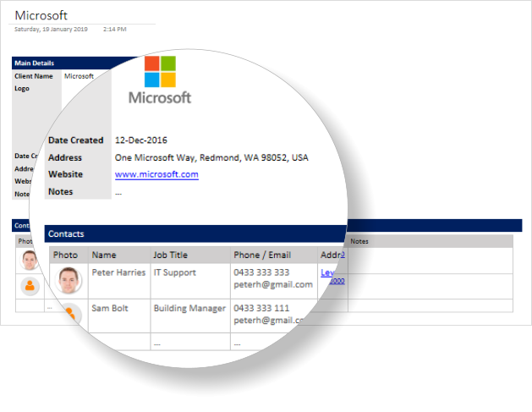Viewport: 532px width, 412px height.
Task: Click phone number 0433 333 333
Action: (x=261, y=272)
